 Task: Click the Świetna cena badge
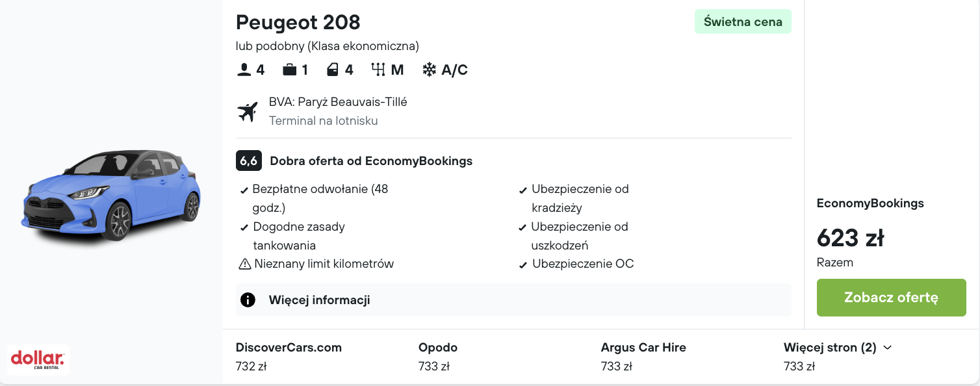pos(743,21)
